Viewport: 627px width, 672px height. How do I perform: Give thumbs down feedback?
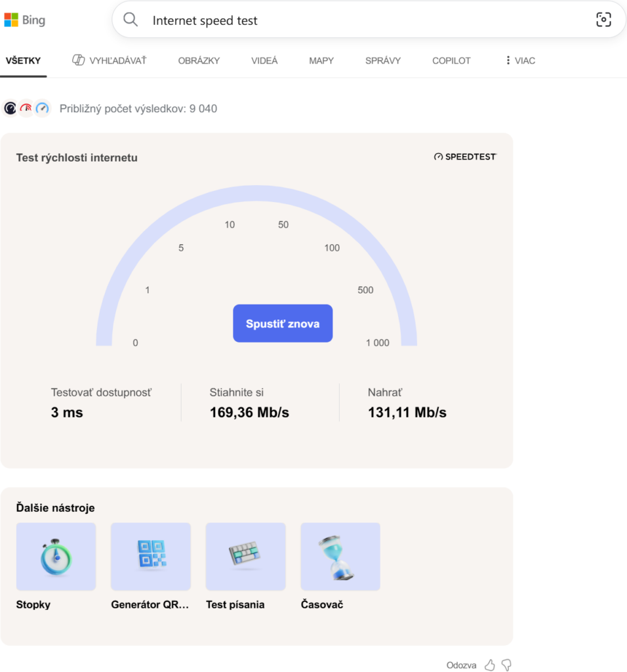pyautogui.click(x=506, y=665)
